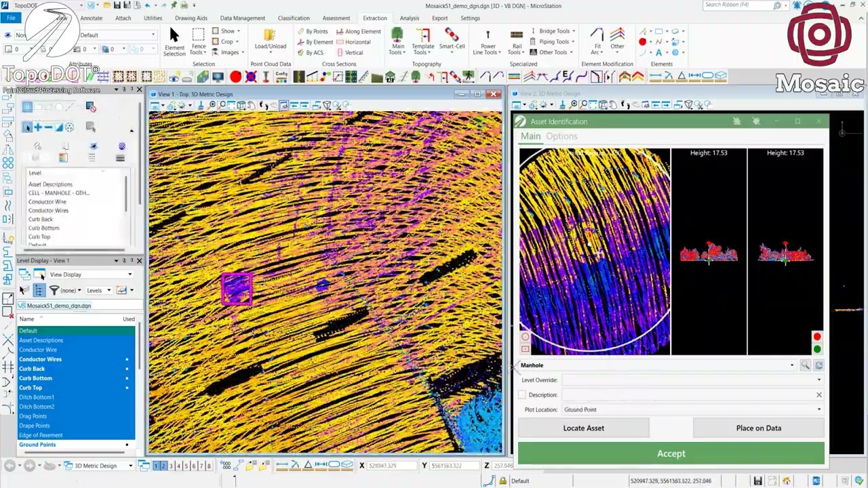Clear Description with the X button
This screenshot has width=868, height=488.
[818, 394]
